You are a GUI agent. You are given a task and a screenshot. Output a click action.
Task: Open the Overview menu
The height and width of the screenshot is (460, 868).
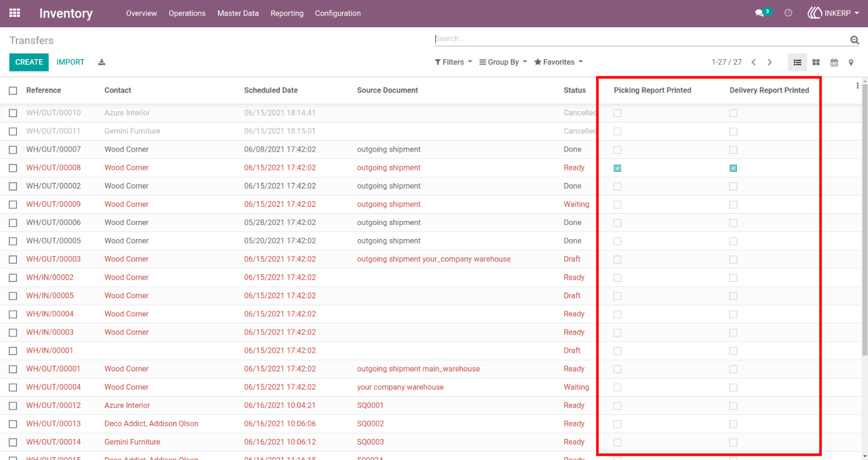(142, 13)
